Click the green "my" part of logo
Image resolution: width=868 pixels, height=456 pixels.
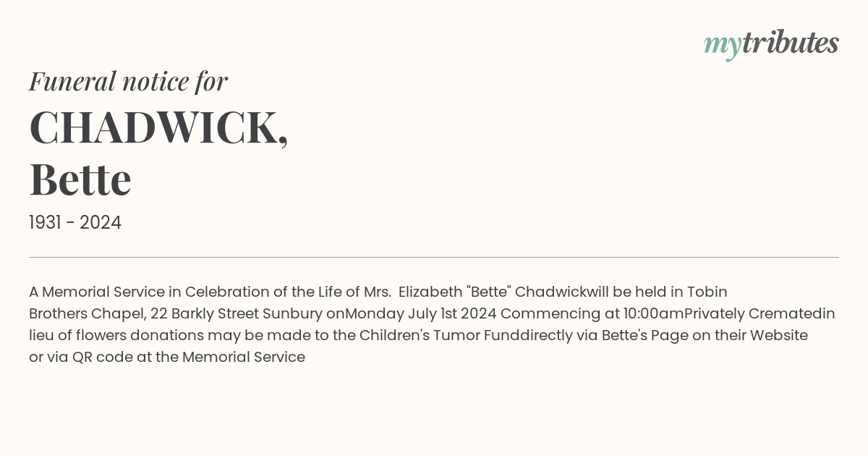coord(723,46)
